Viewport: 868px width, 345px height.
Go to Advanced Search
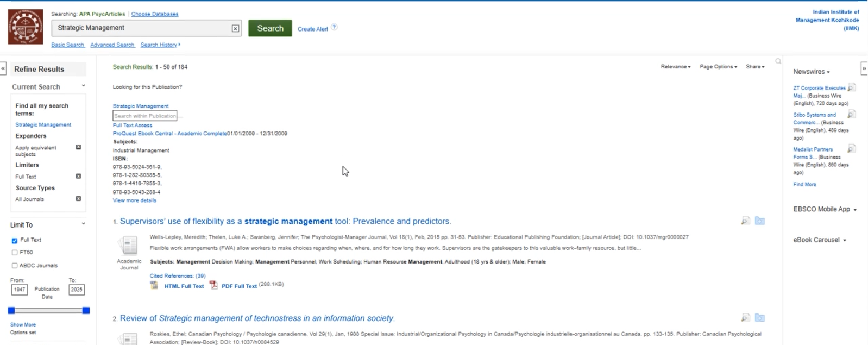point(112,45)
